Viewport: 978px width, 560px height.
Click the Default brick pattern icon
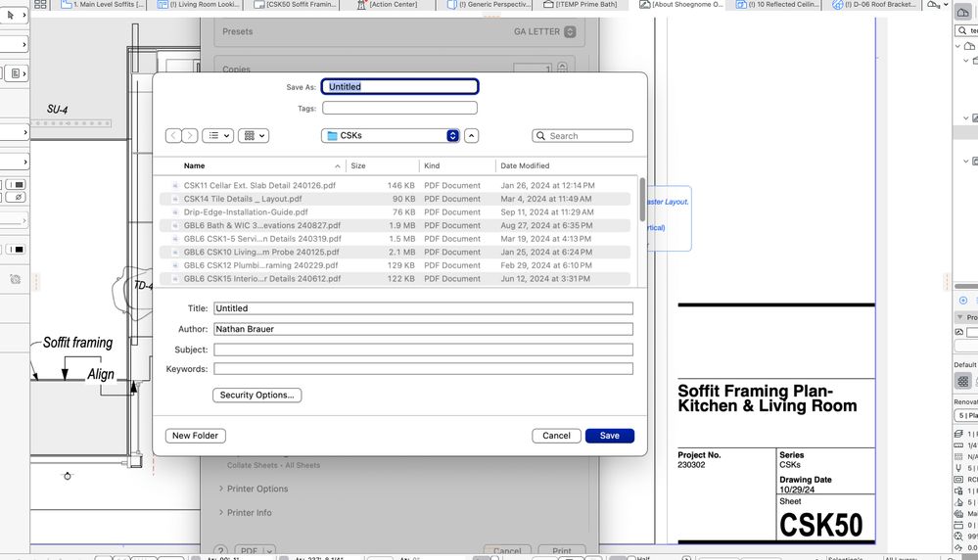coord(963,381)
